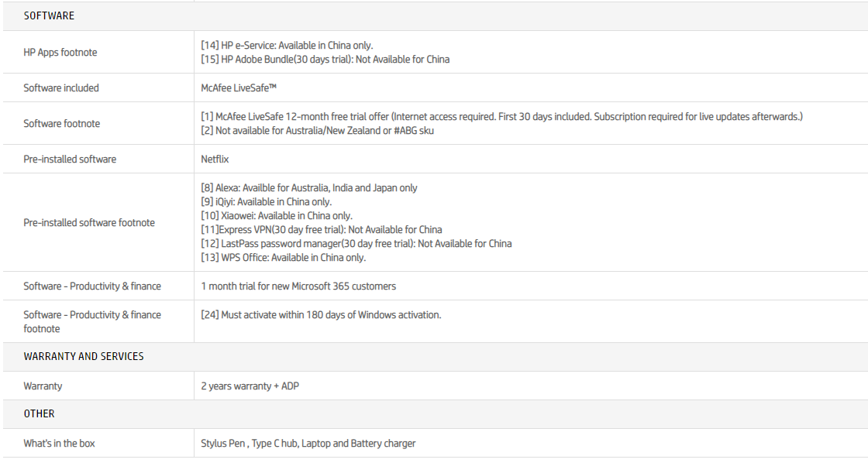Click the Pre-installed software label

click(70, 159)
